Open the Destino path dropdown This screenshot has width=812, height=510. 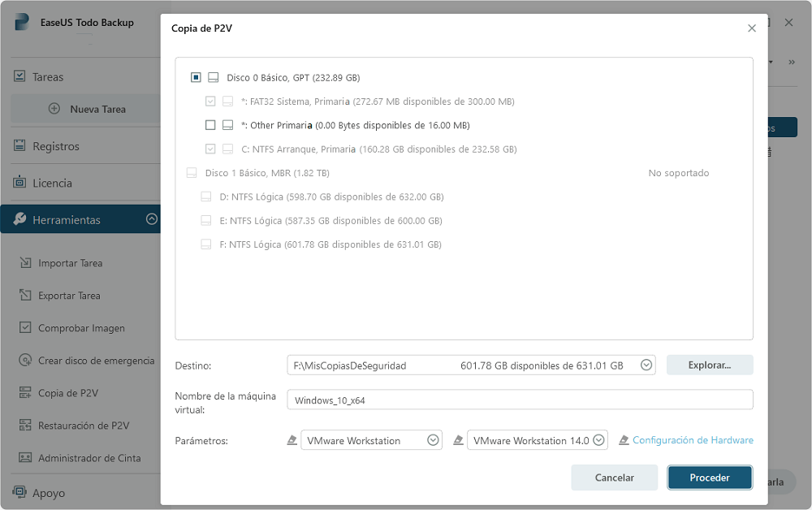(x=646, y=365)
